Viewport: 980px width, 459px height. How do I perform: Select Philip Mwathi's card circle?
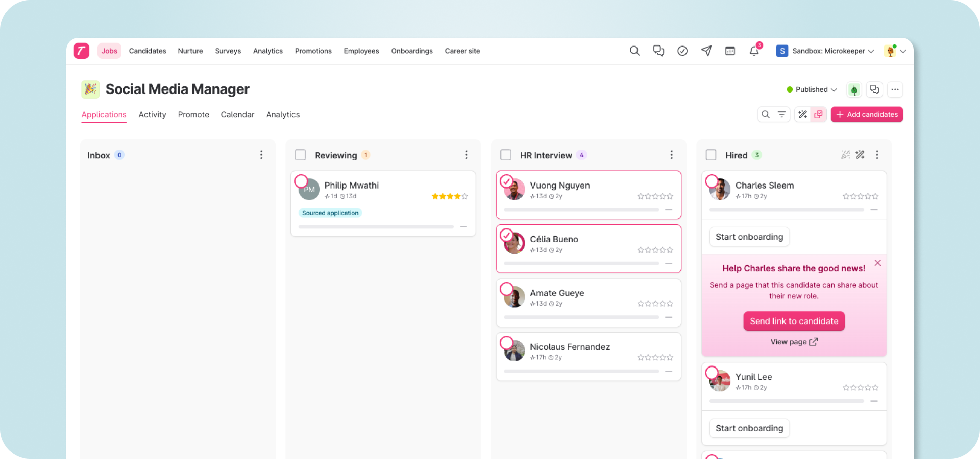click(x=301, y=181)
